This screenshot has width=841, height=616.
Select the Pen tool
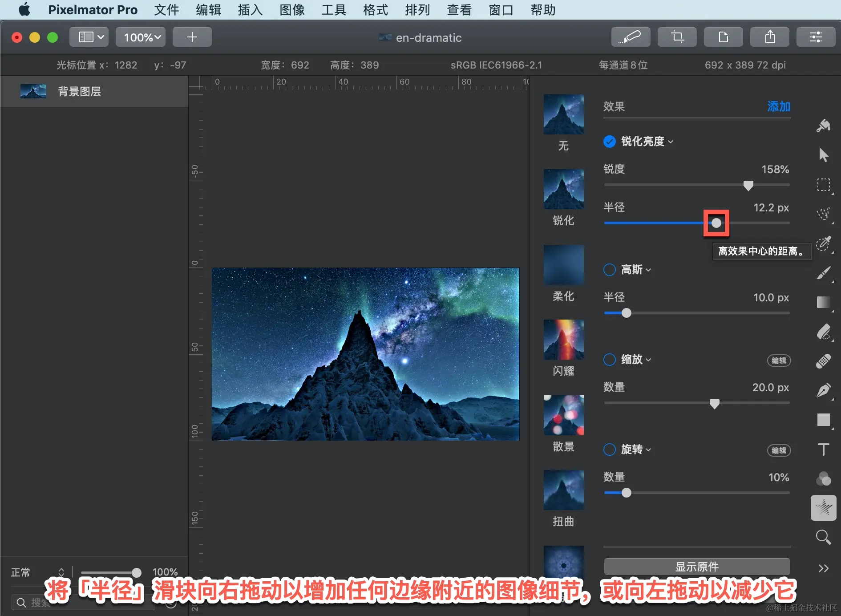(x=824, y=390)
